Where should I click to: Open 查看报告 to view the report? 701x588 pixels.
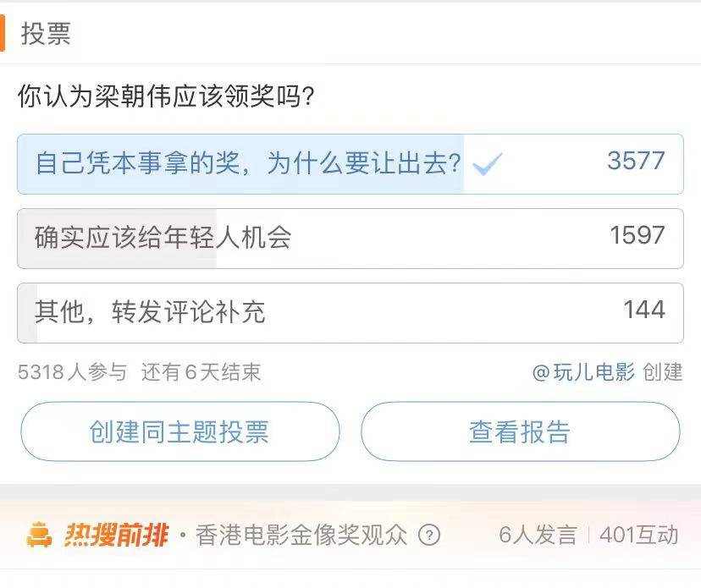pos(520,431)
